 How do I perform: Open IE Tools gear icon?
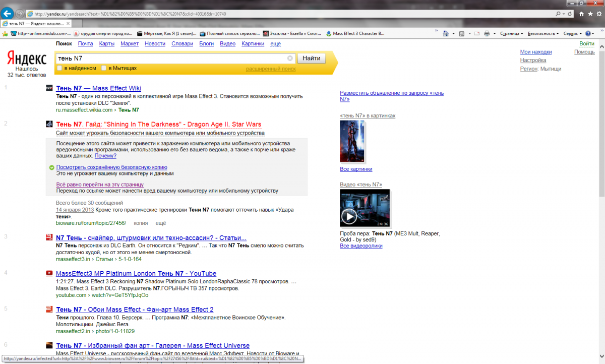[x=598, y=14]
